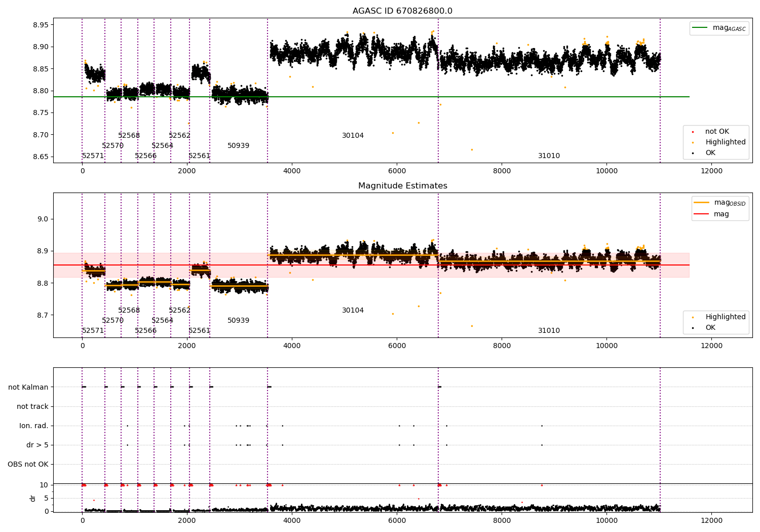
Task: Select OBSID label 50939 in the top plot
Action: (x=239, y=146)
